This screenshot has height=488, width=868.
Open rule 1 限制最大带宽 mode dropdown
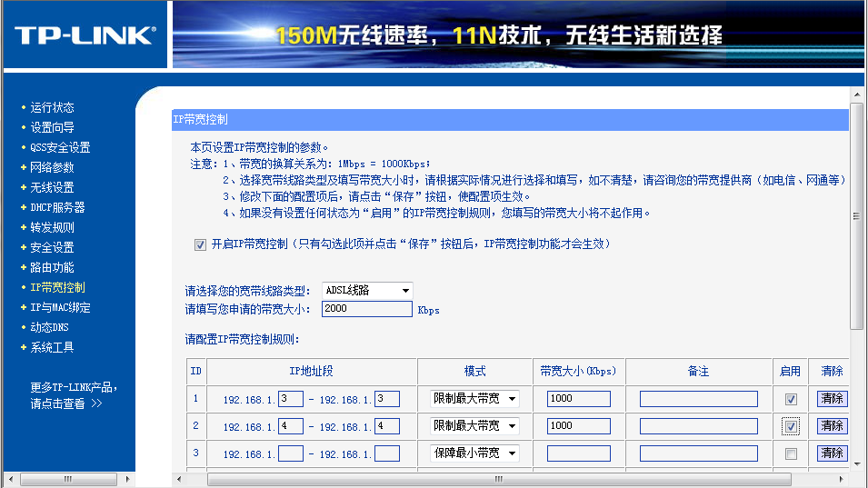coord(474,398)
